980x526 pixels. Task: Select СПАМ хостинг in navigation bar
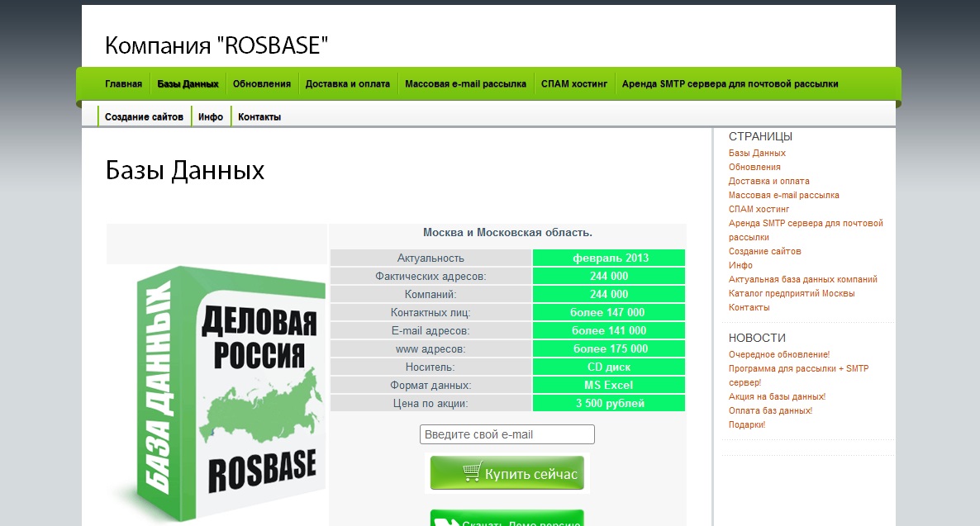tap(574, 83)
